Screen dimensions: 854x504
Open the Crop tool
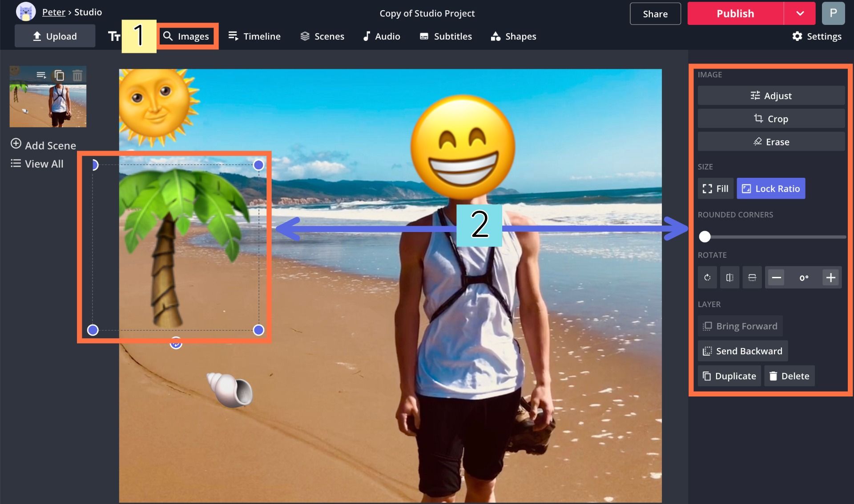(x=771, y=119)
